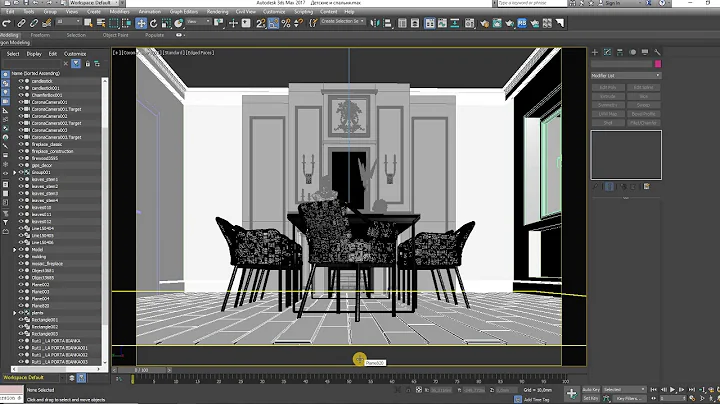
Task: Expand the plants tree node
Action: pyautogui.click(x=15, y=313)
